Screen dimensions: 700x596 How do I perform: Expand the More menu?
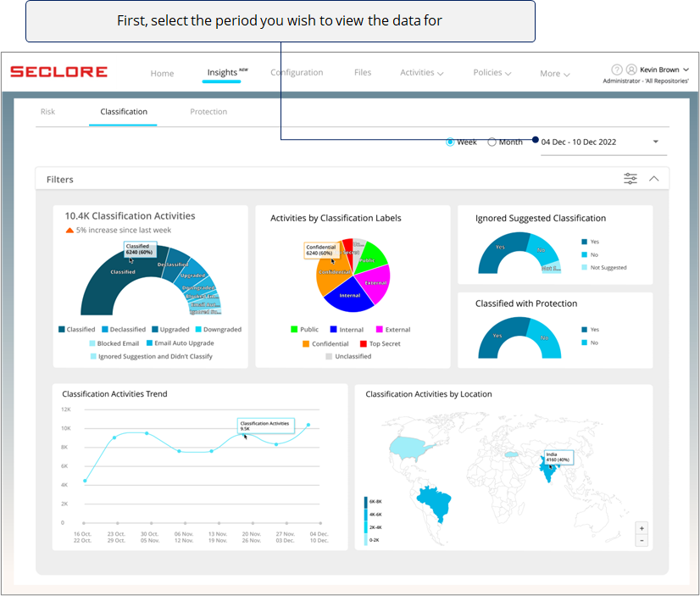coord(555,74)
